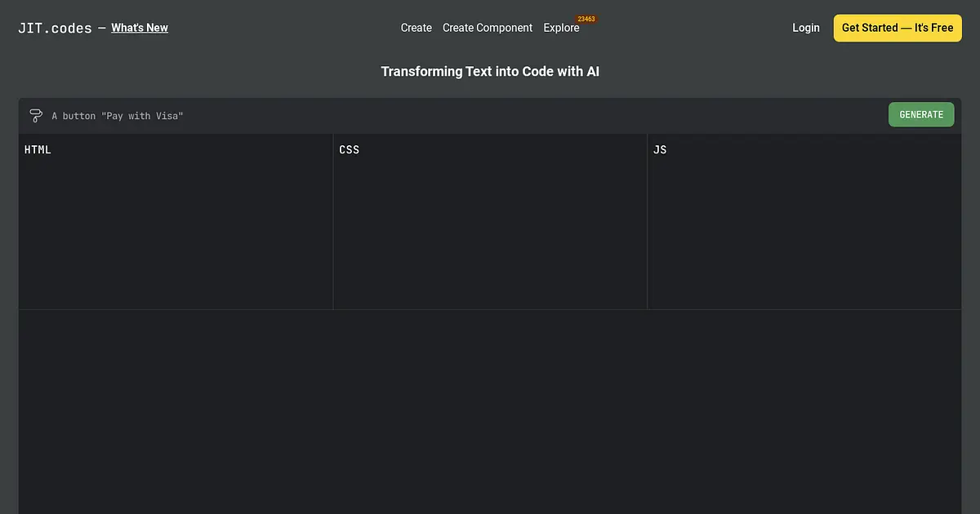This screenshot has height=514, width=980.
Task: Click the Get Started — It's Free button
Action: coord(898,28)
